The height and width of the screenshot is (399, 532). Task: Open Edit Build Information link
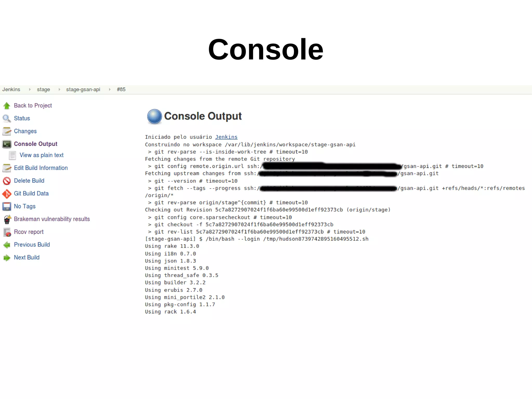coord(41,168)
